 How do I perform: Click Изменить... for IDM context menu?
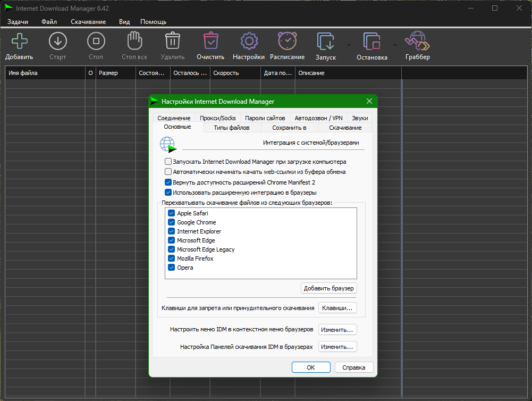[x=337, y=329]
